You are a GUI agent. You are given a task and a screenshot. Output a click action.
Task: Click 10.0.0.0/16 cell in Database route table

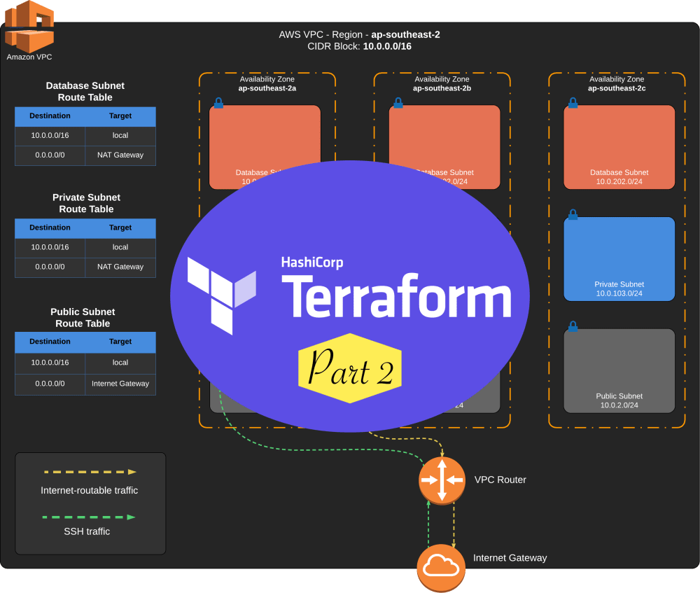(50, 135)
